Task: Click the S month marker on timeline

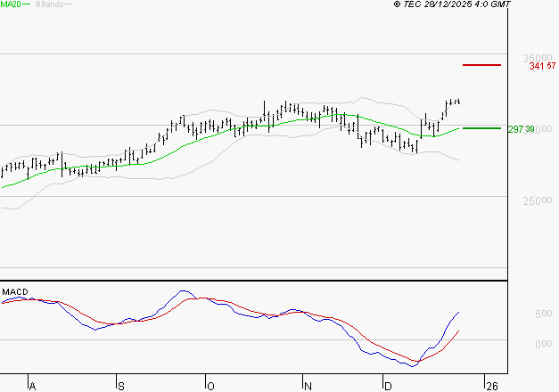Action: [x=121, y=387]
